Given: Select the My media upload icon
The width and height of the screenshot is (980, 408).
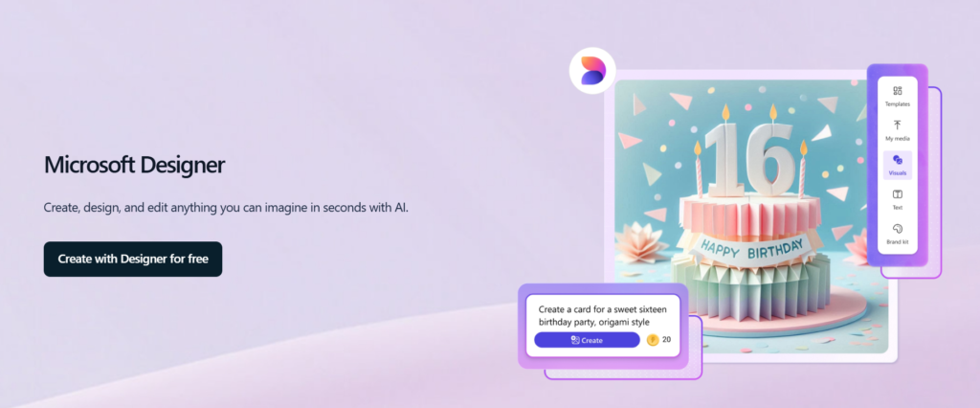Looking at the screenshot, I should click(898, 125).
